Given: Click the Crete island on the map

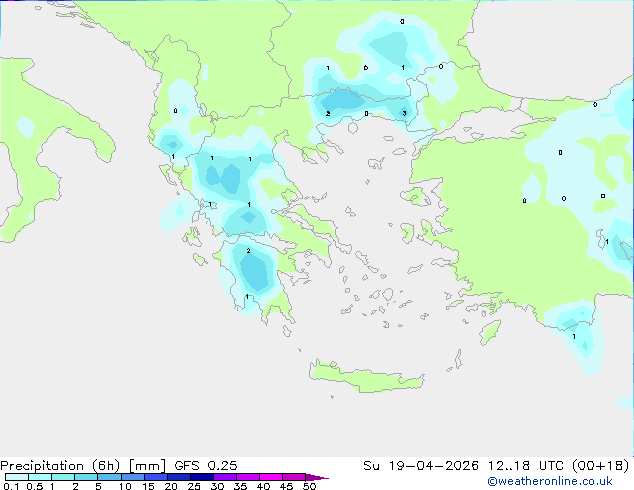Looking at the screenshot, I should 366,376.
